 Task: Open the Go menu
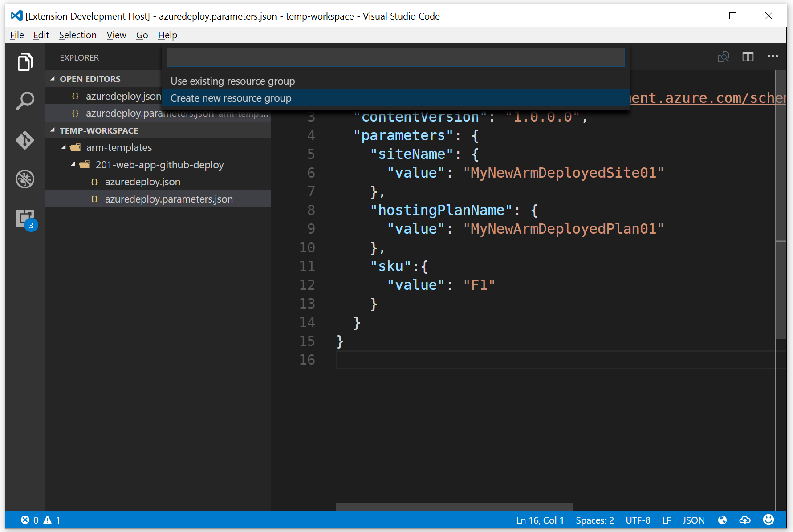pos(142,35)
